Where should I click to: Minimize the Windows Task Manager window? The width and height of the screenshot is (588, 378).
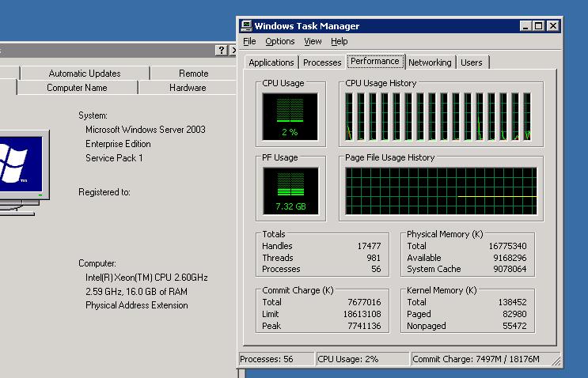(x=525, y=26)
